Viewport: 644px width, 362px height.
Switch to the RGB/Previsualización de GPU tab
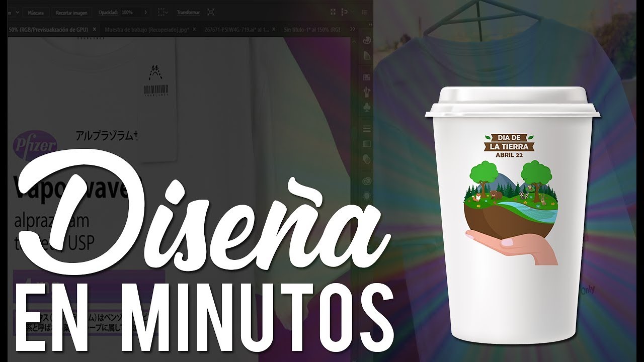pyautogui.click(x=48, y=30)
